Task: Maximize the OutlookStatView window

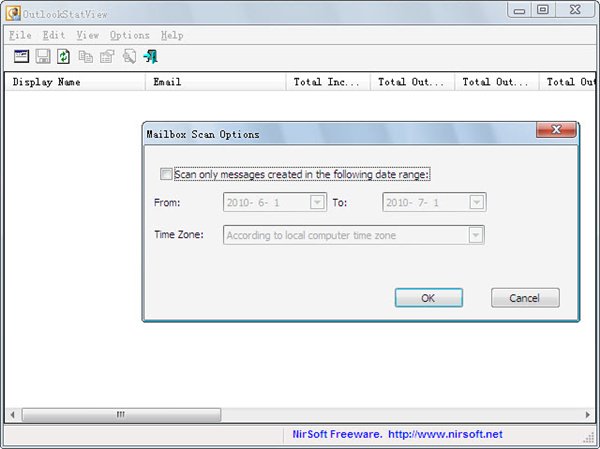Action: pos(543,10)
